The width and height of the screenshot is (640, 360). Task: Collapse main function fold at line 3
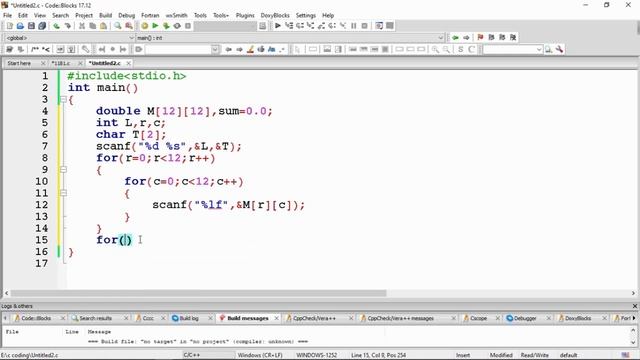coord(63,99)
